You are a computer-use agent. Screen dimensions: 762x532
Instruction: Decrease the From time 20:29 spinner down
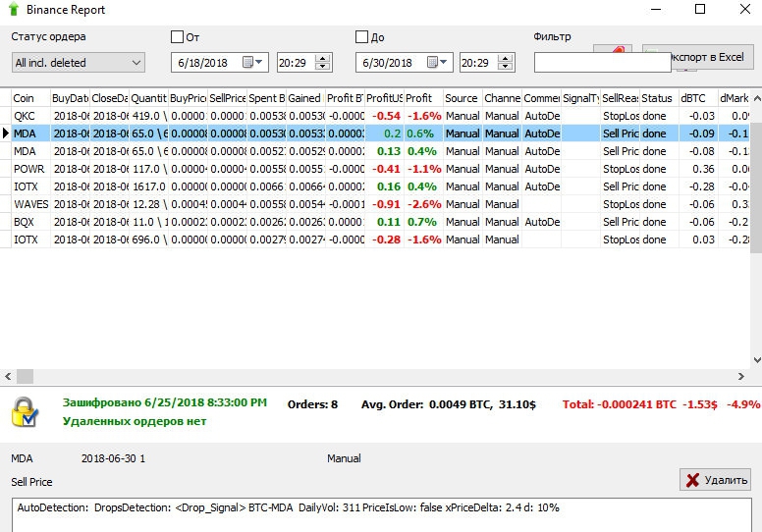[322, 67]
